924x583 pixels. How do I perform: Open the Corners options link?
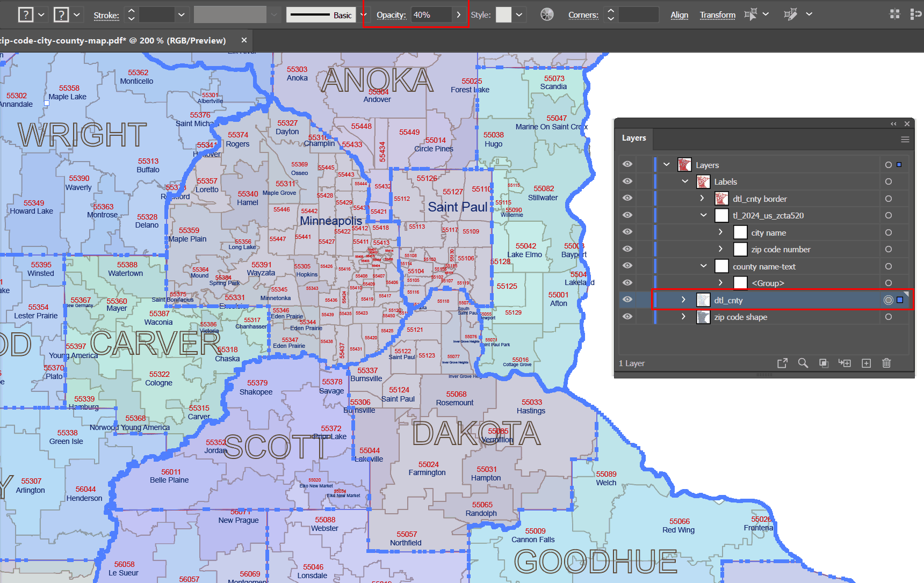point(583,15)
